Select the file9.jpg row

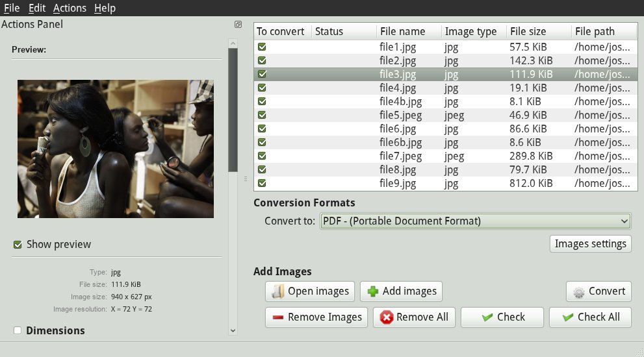446,184
